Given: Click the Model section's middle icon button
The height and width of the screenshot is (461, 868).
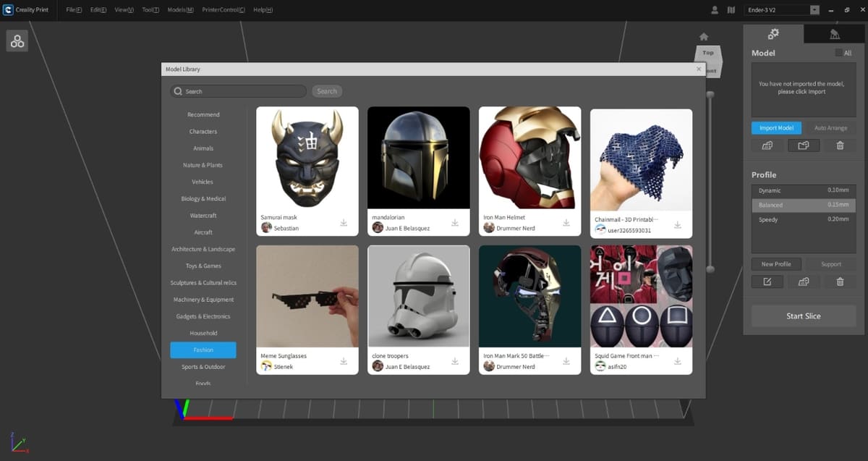Looking at the screenshot, I should (x=804, y=145).
